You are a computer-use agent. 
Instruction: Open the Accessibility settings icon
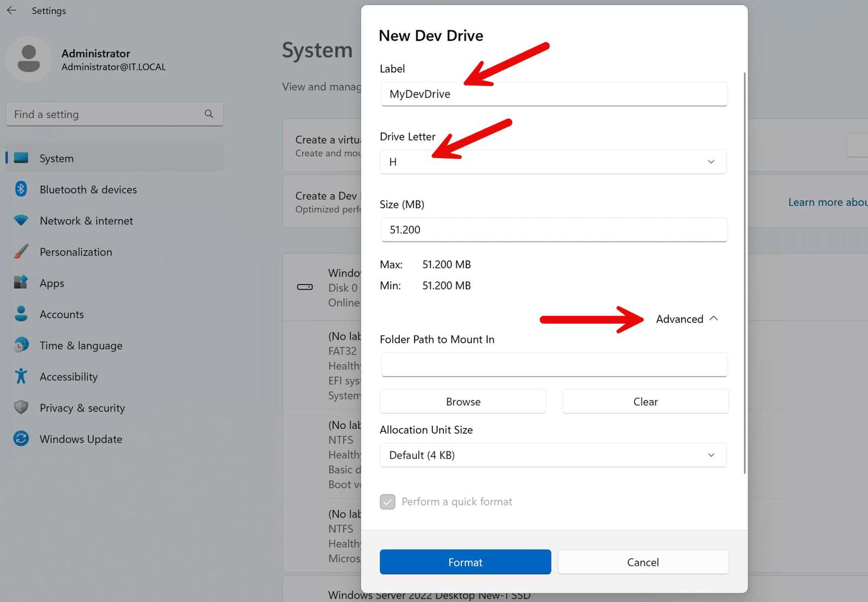pos(21,376)
